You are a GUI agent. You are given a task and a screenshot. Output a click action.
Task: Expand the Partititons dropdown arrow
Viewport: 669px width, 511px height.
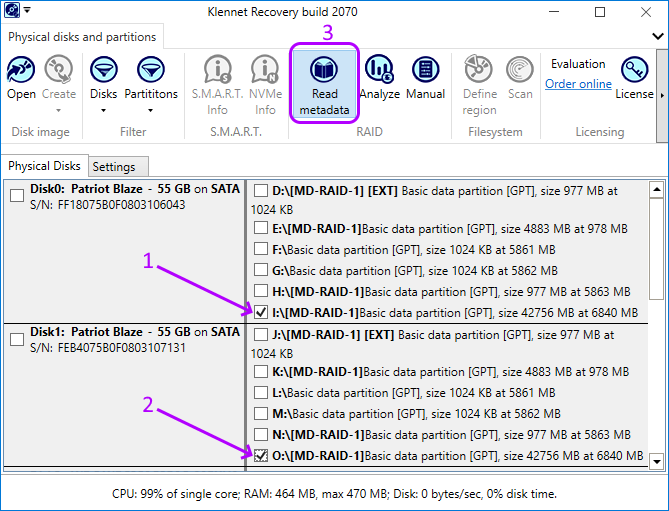tap(150, 110)
